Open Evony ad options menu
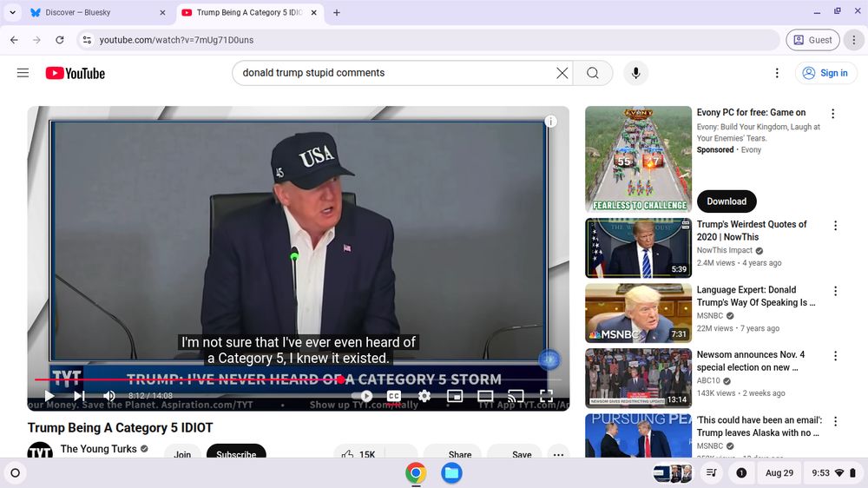This screenshot has height=488, width=868. point(832,114)
